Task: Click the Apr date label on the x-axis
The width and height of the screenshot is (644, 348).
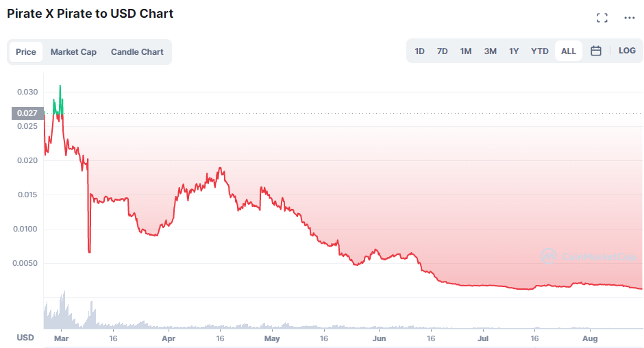Action: [x=169, y=338]
